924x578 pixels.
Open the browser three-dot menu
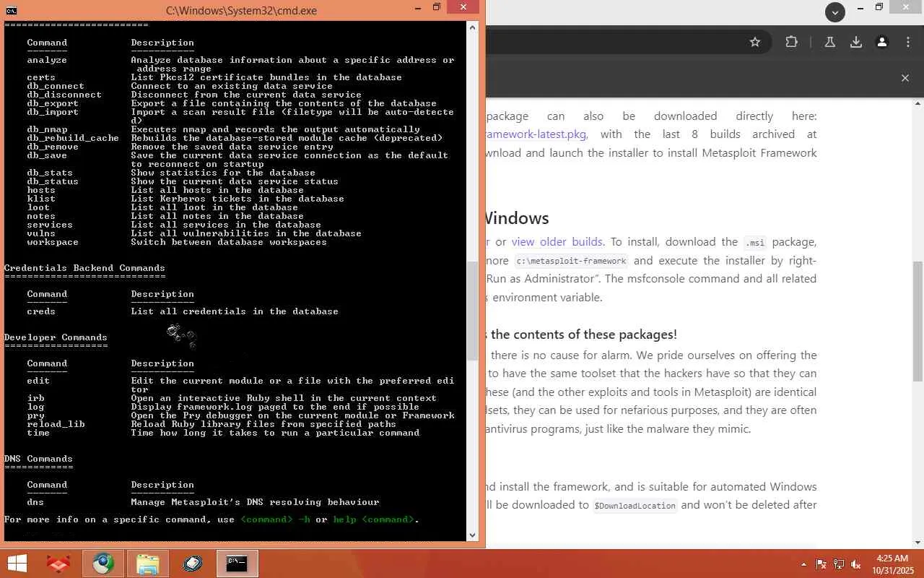(908, 42)
